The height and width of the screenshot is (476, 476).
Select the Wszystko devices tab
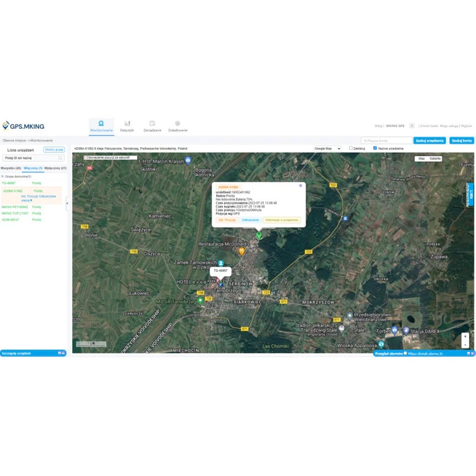coord(11,168)
